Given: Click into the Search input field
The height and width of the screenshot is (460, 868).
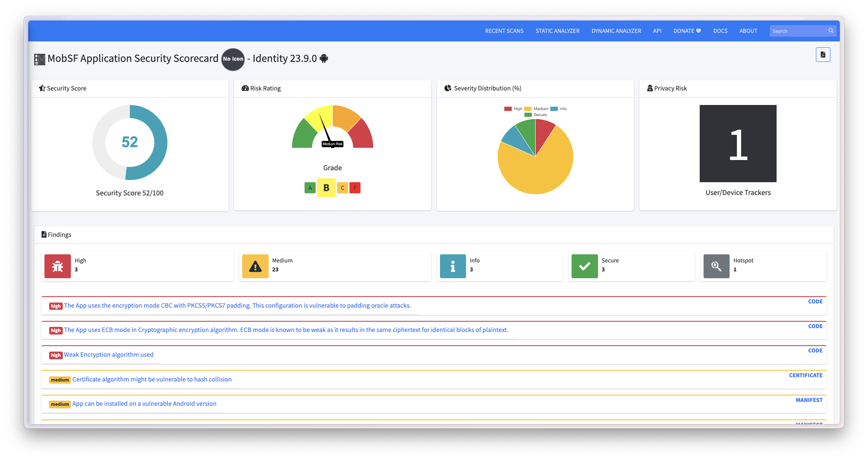Looking at the screenshot, I should tap(798, 31).
